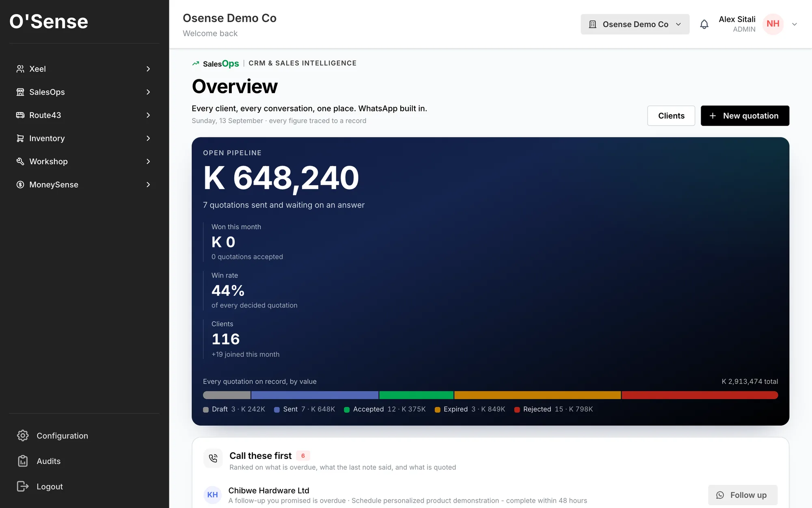Click the NH user avatar
Viewport: 812px width, 508px height.
coord(773,24)
